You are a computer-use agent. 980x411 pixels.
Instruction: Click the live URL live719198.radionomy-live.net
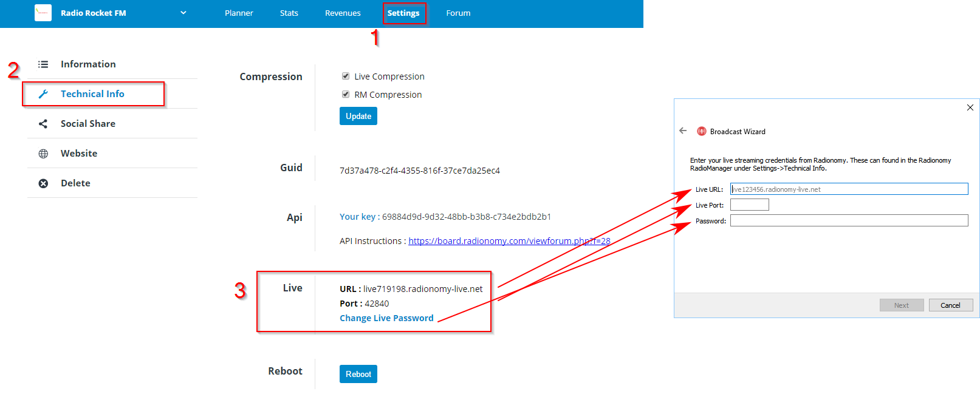point(423,289)
